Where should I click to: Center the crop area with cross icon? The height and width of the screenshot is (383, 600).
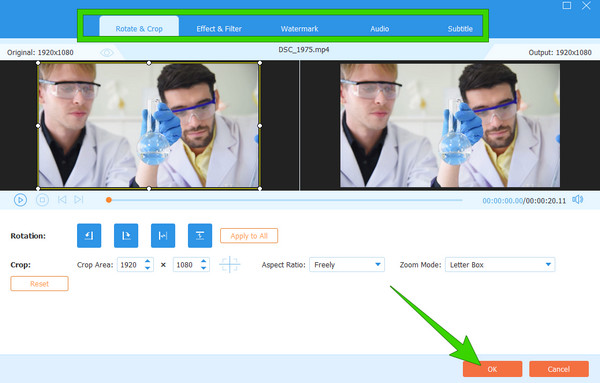tap(230, 264)
